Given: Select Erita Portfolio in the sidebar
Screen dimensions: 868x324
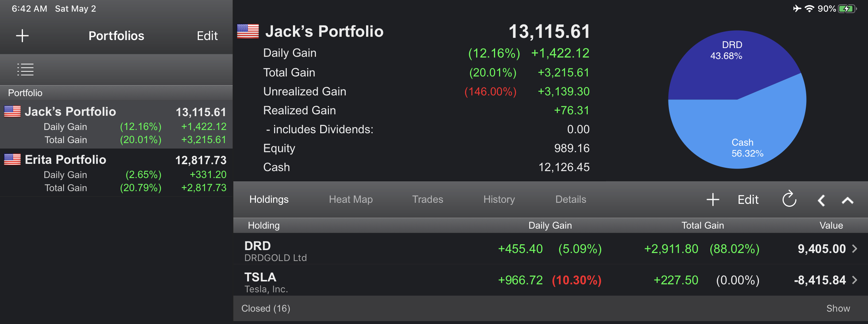Looking at the screenshot, I should (65, 160).
